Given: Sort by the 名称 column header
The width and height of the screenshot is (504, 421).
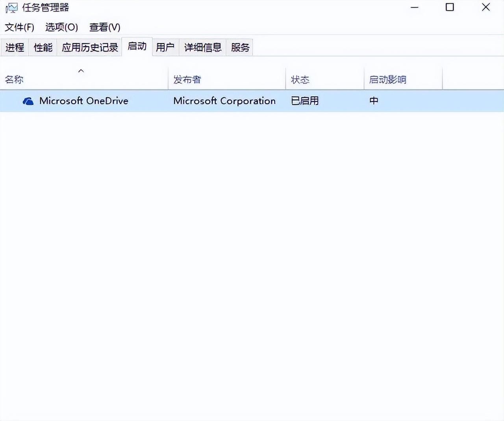Looking at the screenshot, I should [x=84, y=79].
